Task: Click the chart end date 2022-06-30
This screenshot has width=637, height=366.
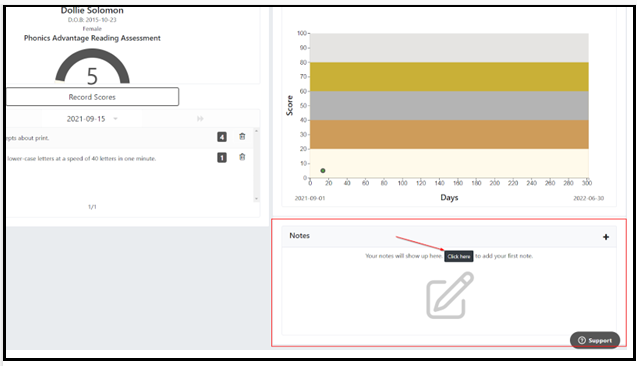Action: pos(588,198)
